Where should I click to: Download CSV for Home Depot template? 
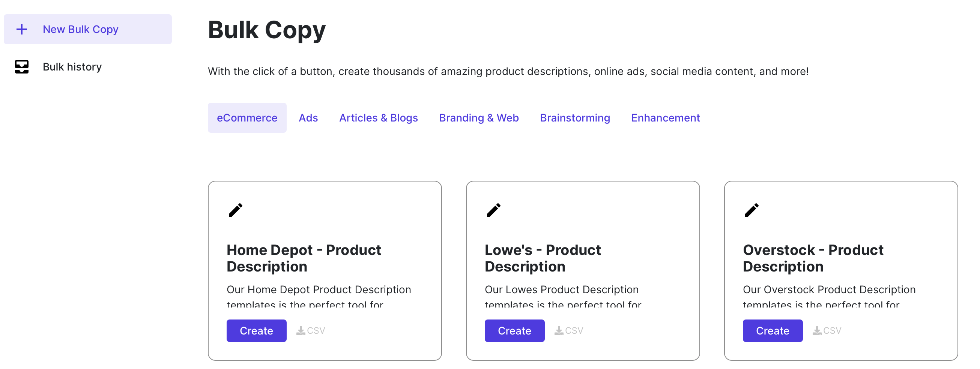311,331
